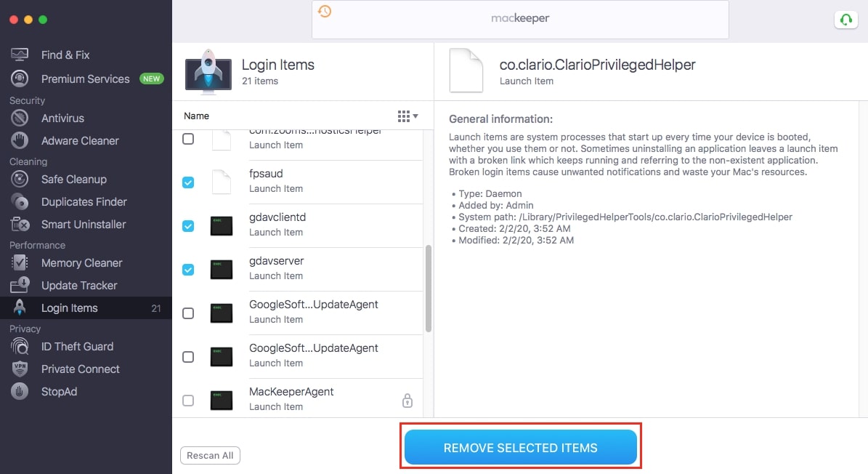Click the MacKeeperAgent terminal icon
868x474 pixels.
click(222, 401)
